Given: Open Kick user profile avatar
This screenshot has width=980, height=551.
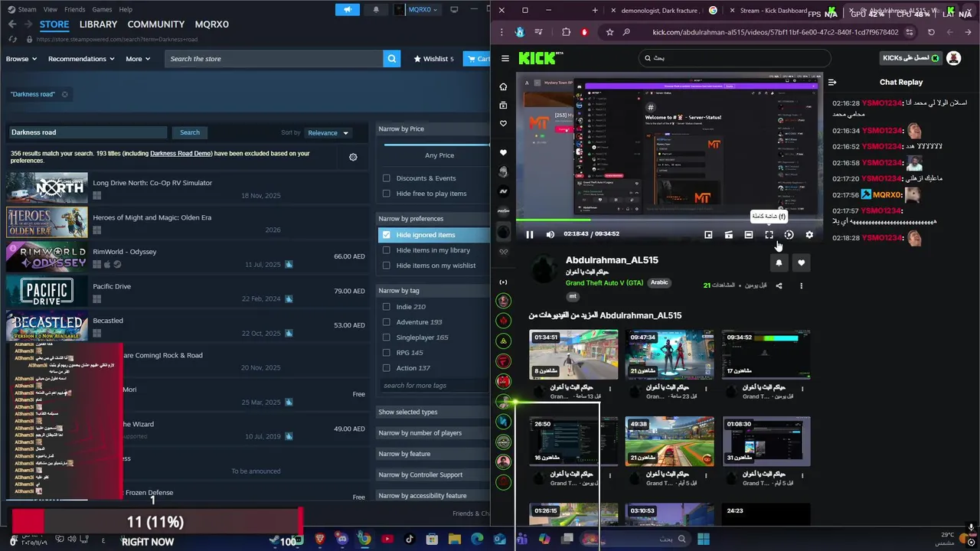Looking at the screenshot, I should (953, 58).
